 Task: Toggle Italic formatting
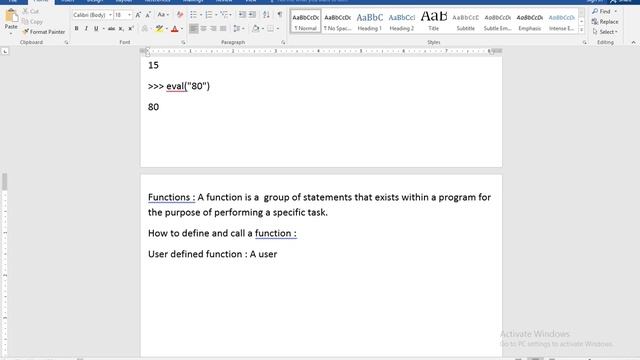point(86,29)
